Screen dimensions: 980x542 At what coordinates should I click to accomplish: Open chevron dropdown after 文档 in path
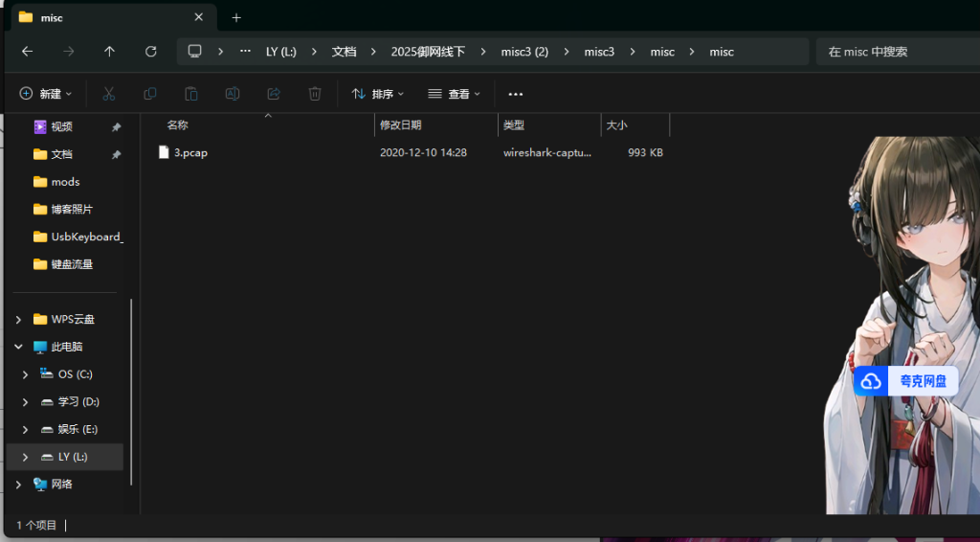(x=374, y=52)
